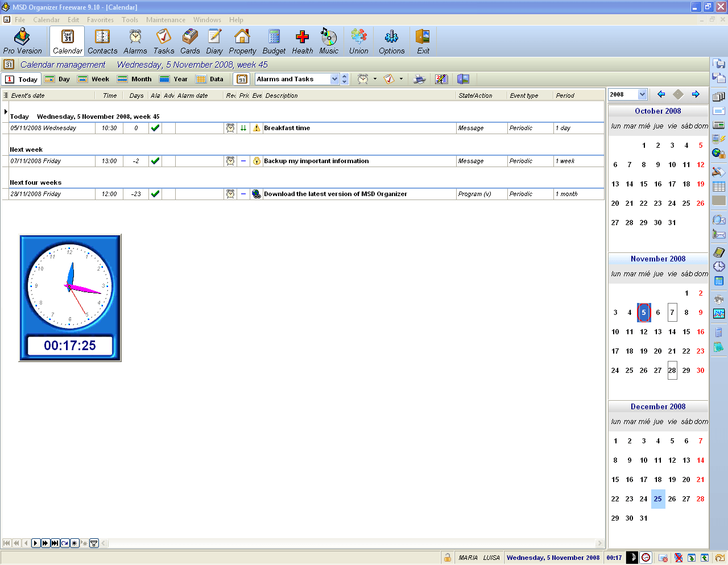Toggle alarm checkmark for Breakfast time
Viewport: 728px width, 565px height.
[x=155, y=128]
